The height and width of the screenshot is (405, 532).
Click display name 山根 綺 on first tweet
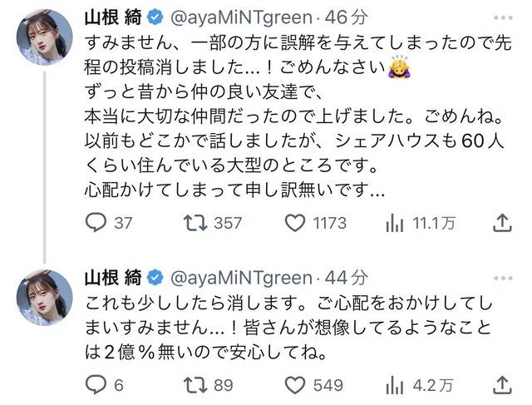pos(113,17)
